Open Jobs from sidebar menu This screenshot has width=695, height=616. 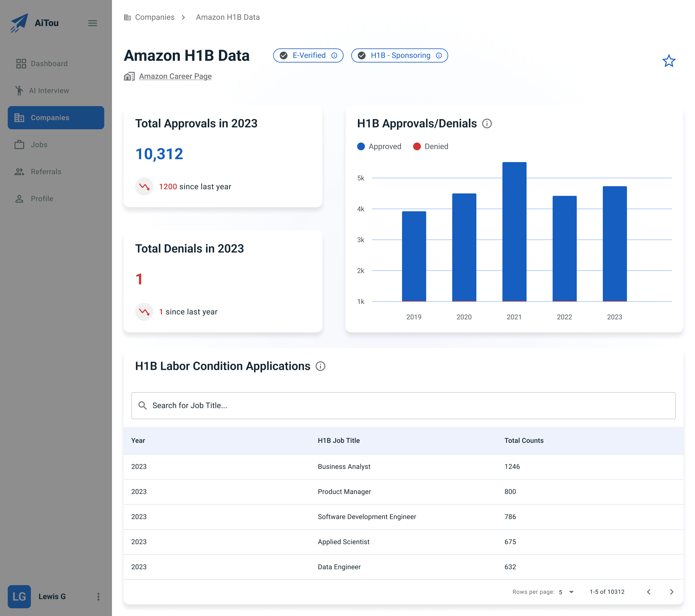tap(56, 144)
